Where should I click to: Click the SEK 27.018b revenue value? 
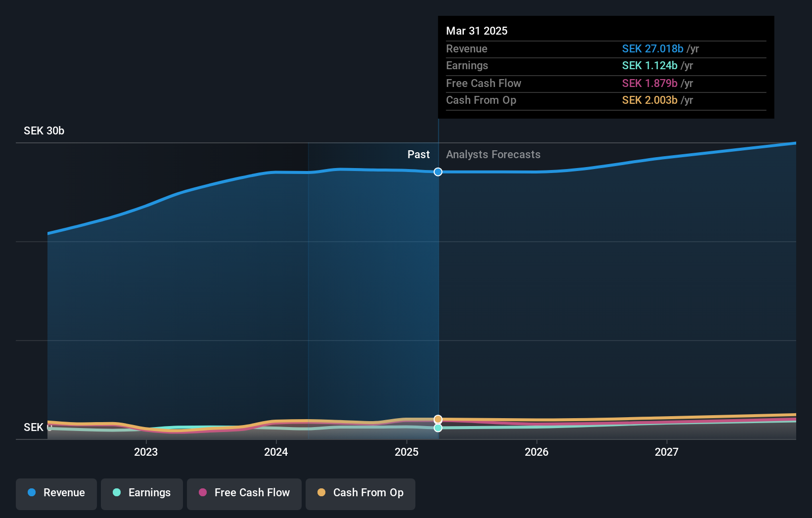(653, 48)
